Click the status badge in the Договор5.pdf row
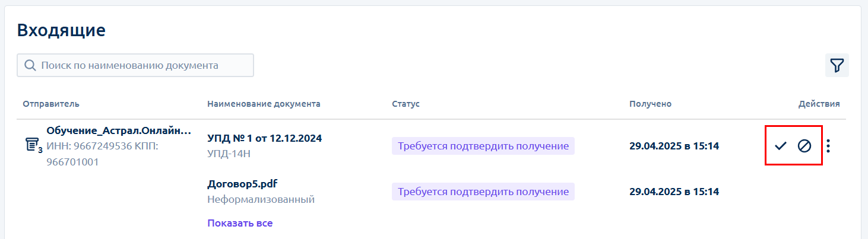868x239 pixels. [x=483, y=192]
